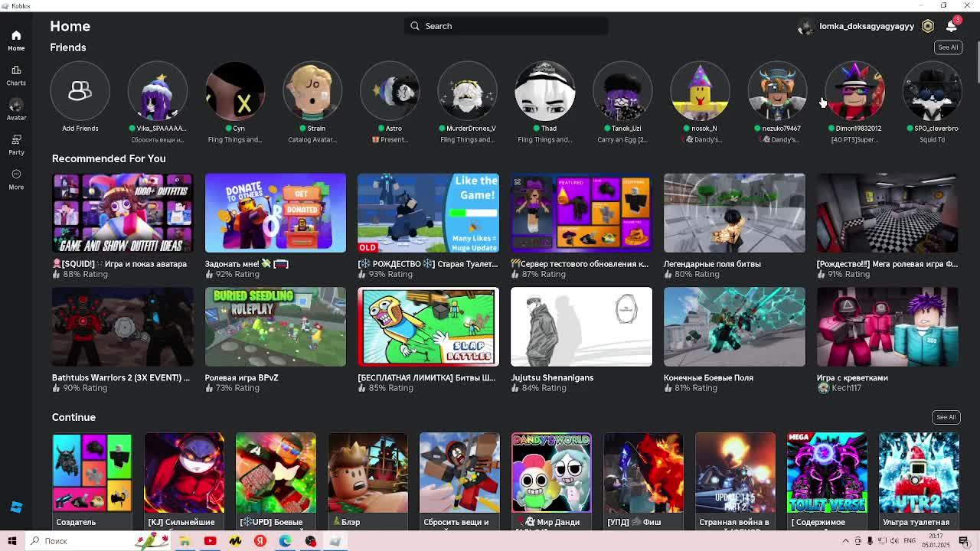Open friend SPO_cleverbro avatar
Screen dimensions: 980x551
[933, 91]
